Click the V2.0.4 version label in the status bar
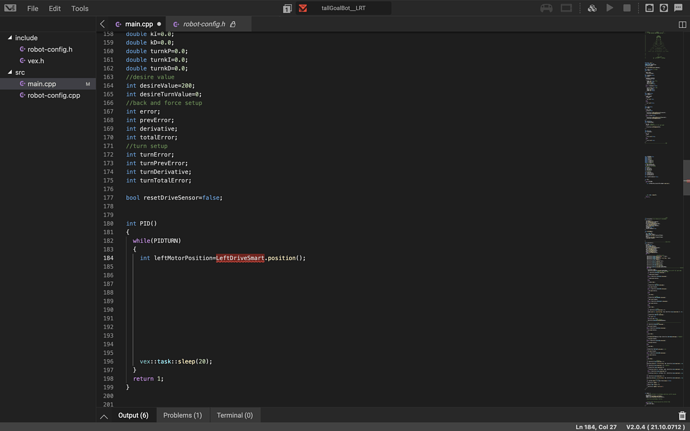Viewport: 690px width, 431px height. [655, 427]
